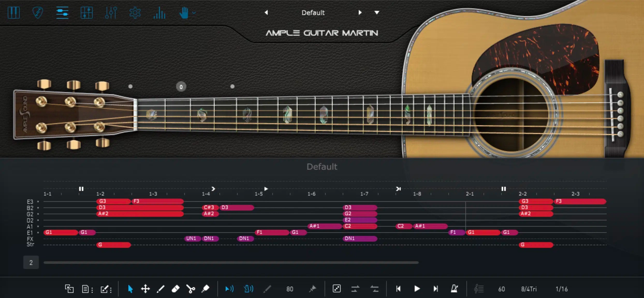Image resolution: width=644 pixels, height=298 pixels.
Task: Select the eraser tool
Action: click(x=175, y=289)
